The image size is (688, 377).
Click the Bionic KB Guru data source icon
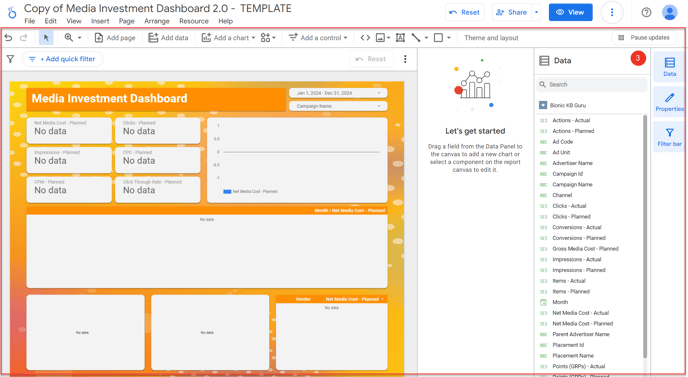point(543,105)
